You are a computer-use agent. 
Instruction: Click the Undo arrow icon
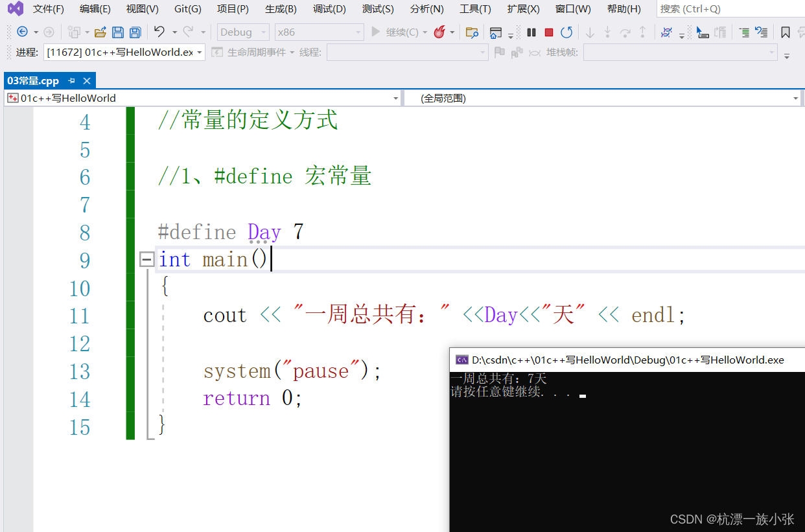point(159,32)
